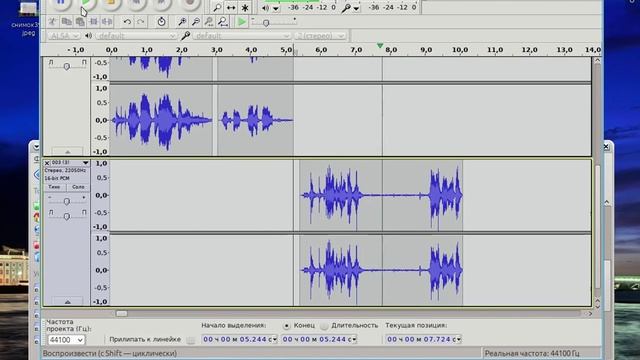640x360 pixels.
Task: Click the device toolbar speaker icon
Action: point(88,36)
